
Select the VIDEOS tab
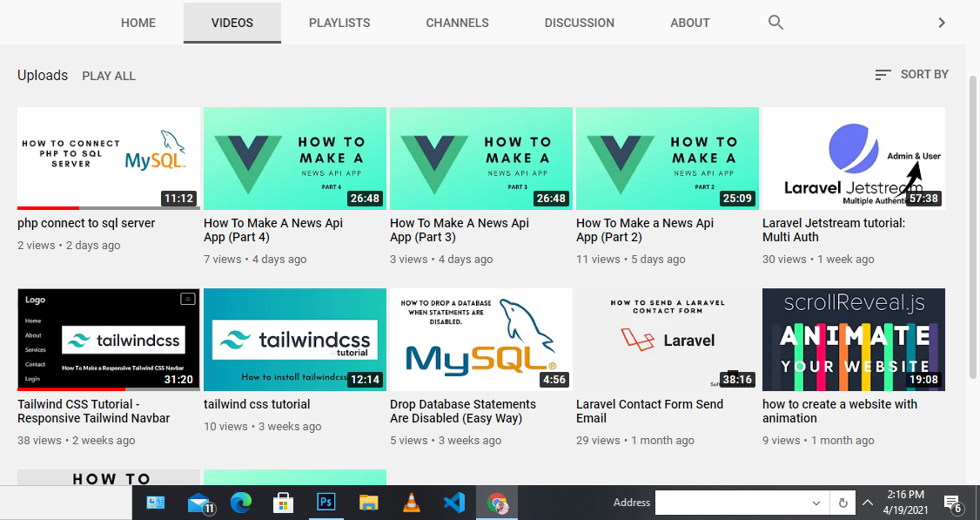pyautogui.click(x=232, y=23)
